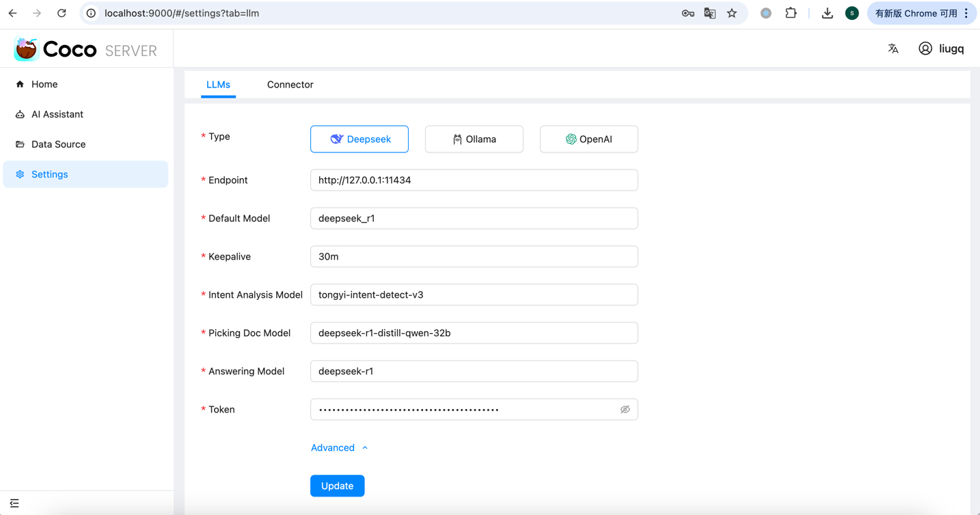The width and height of the screenshot is (980, 515).
Task: Click the grey circular extension icon
Action: (766, 13)
